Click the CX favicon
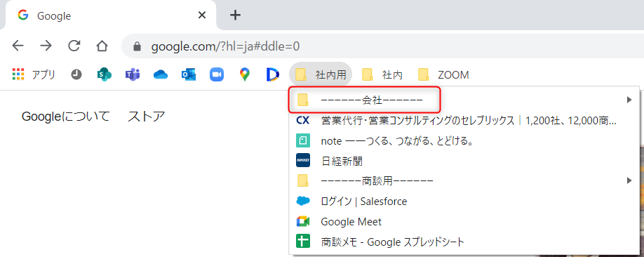The width and height of the screenshot is (644, 257). point(302,121)
